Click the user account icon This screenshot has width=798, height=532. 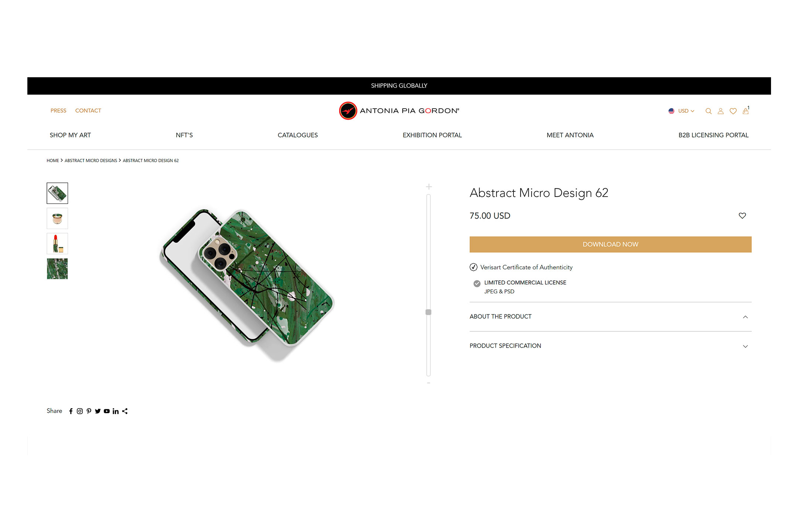click(x=720, y=111)
